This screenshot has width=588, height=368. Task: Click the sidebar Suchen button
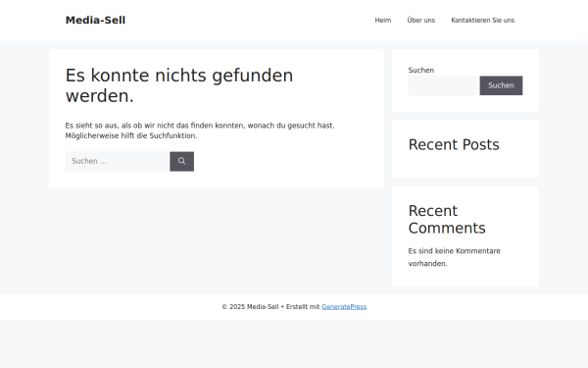coord(501,85)
